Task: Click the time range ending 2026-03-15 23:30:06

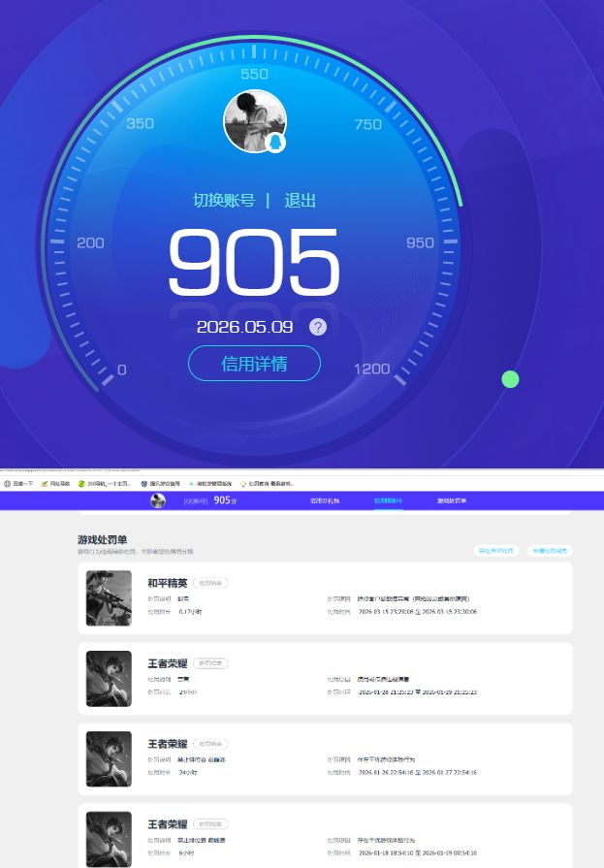Action: 418,612
